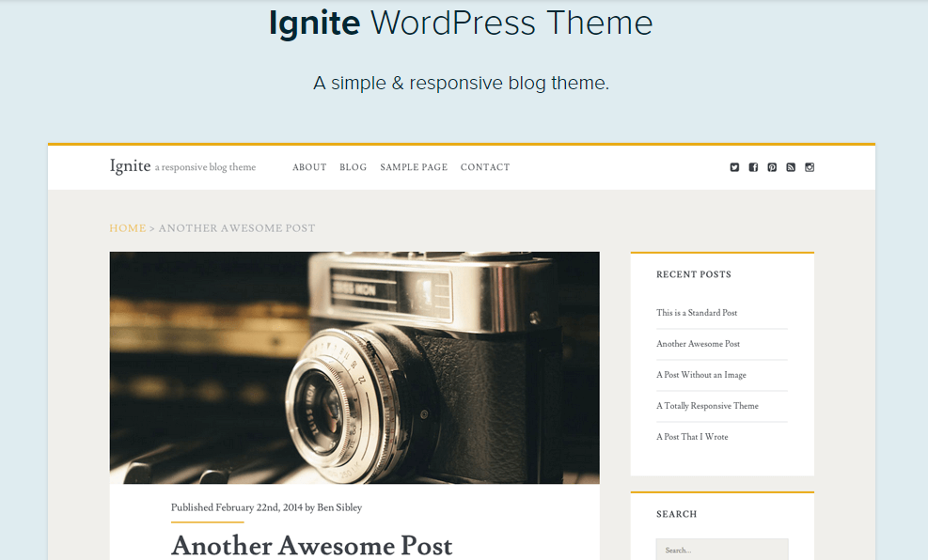
Task: Open 'A Post That I Wrote' link
Action: 692,437
